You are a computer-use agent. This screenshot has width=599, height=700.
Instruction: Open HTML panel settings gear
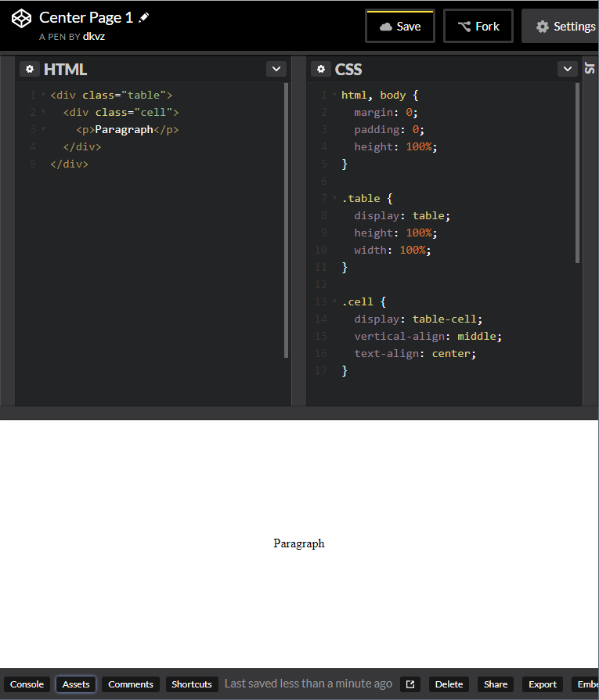click(30, 69)
